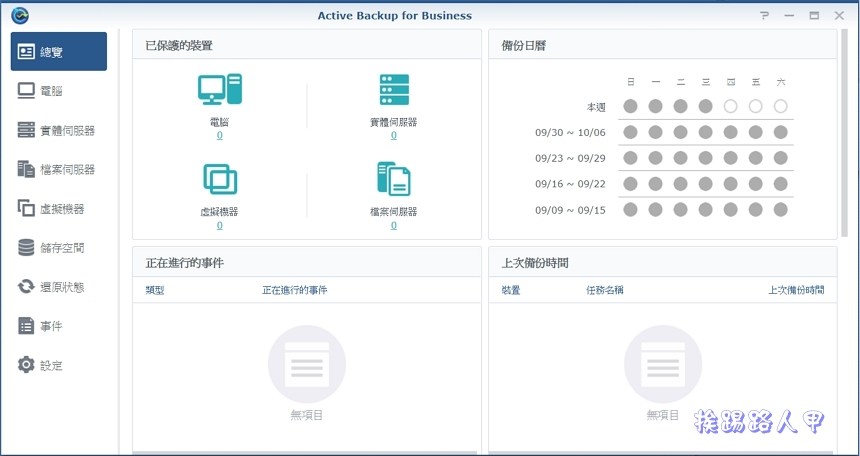Click the 正在進行的事件 column header
860x456 pixels.
tap(295, 290)
